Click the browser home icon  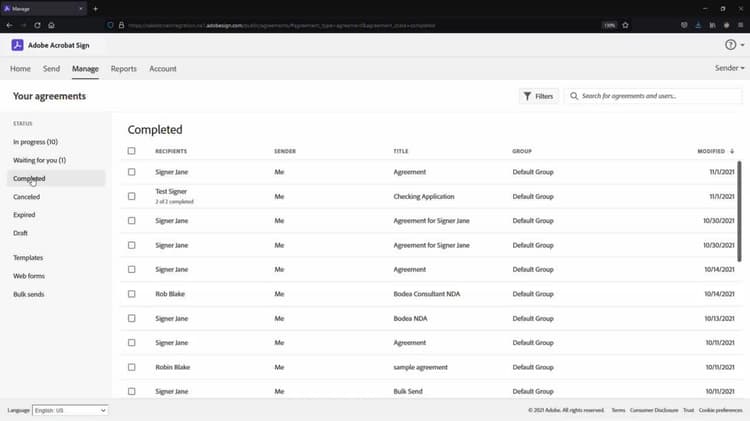click(x=52, y=25)
